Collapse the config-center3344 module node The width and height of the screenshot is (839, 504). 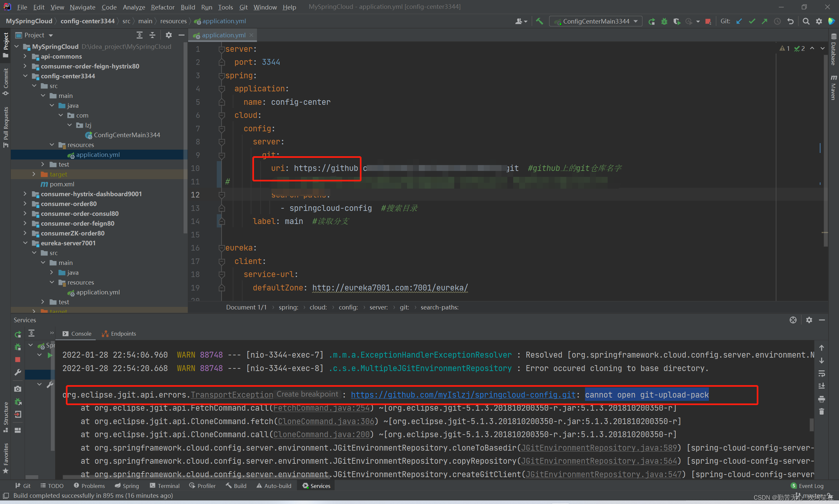pyautogui.click(x=26, y=76)
